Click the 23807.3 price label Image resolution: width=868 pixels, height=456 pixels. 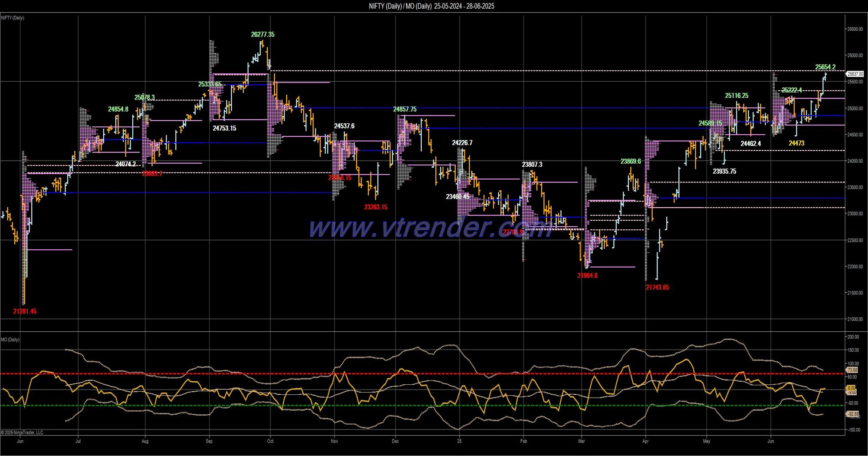click(x=532, y=165)
